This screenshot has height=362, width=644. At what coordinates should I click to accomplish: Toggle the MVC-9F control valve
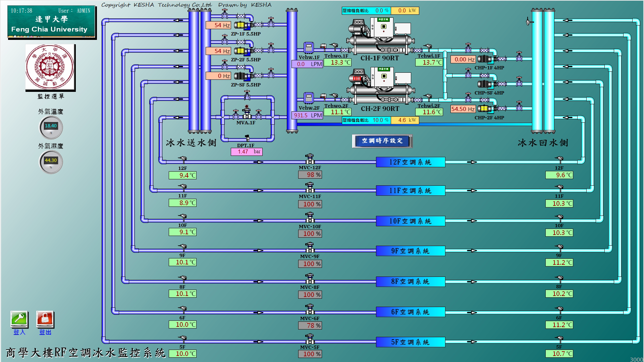tap(310, 248)
